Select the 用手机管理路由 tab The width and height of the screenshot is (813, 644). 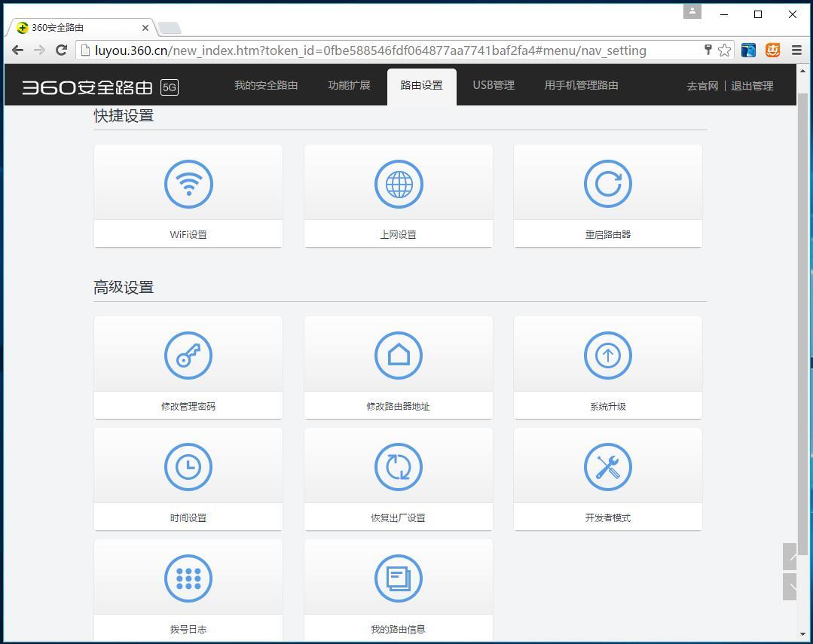581,85
